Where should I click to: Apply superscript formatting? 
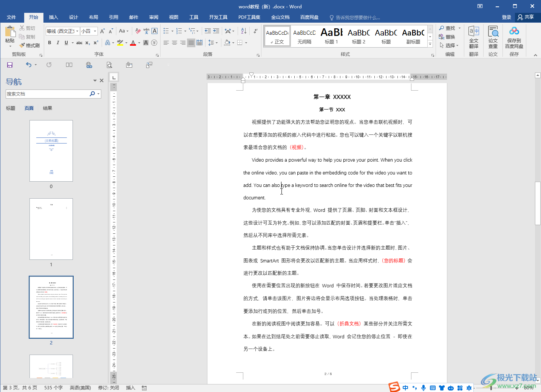point(96,43)
